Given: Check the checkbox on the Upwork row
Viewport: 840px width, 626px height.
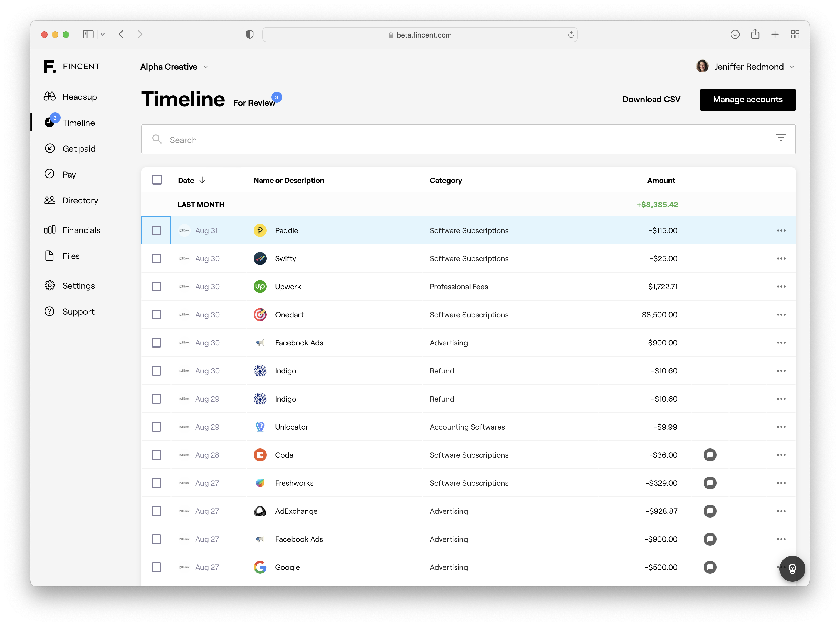Looking at the screenshot, I should point(156,287).
